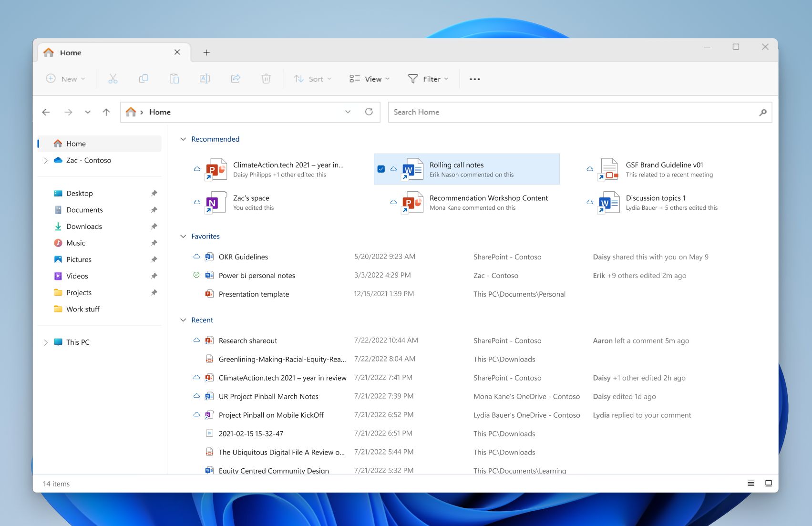Switch to details view layout

750,483
